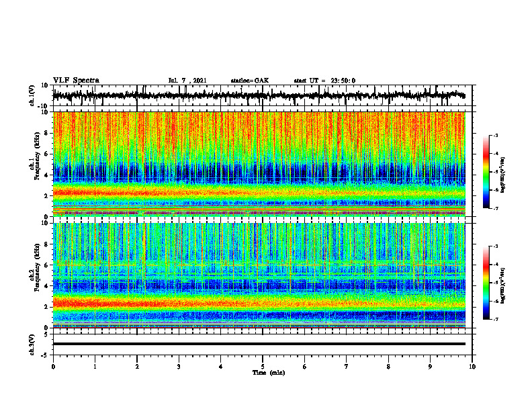The width and height of the screenshot is (532, 411).
Task: Click the "-7" tick on ch.1 color bar
Action: pos(495,208)
